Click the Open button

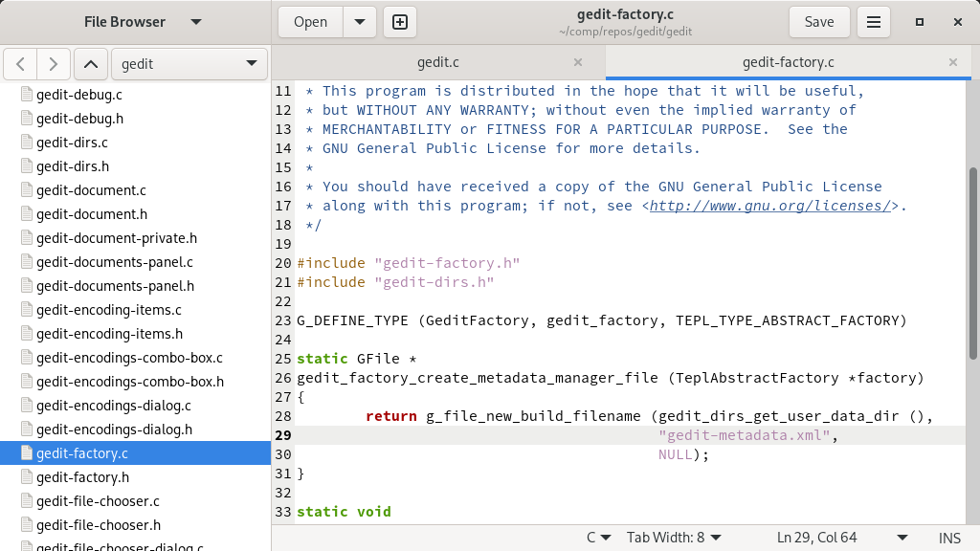coord(310,22)
